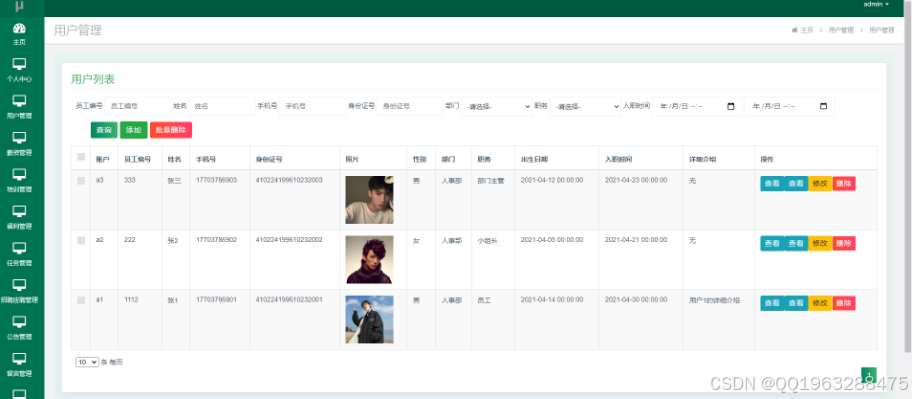Open 招聘应聘管理 in the sidebar
The width and height of the screenshot is (912, 399).
click(x=19, y=291)
